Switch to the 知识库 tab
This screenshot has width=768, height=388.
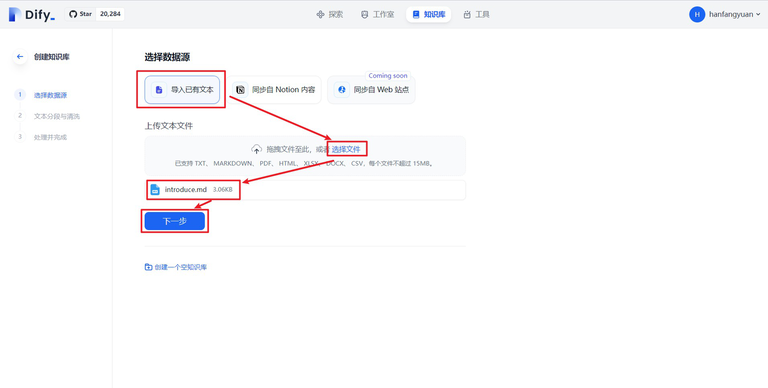[x=429, y=15]
